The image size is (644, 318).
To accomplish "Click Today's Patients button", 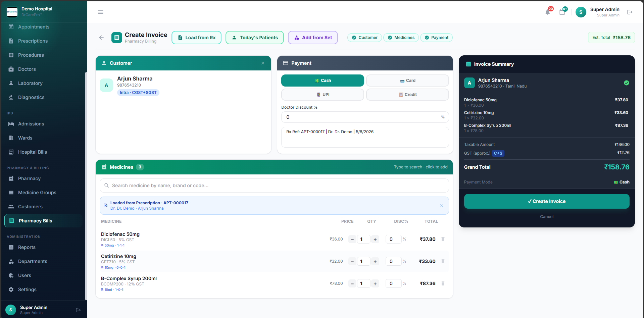I will pyautogui.click(x=255, y=38).
